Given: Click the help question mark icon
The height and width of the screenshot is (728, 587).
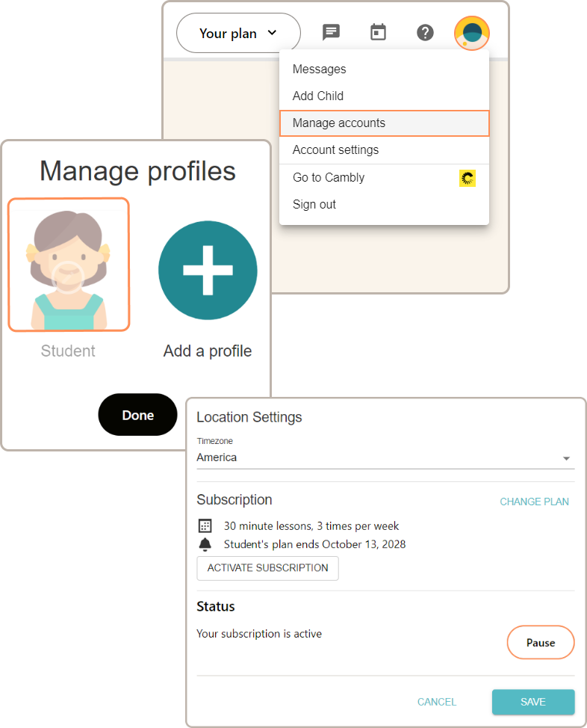Looking at the screenshot, I should pyautogui.click(x=425, y=33).
